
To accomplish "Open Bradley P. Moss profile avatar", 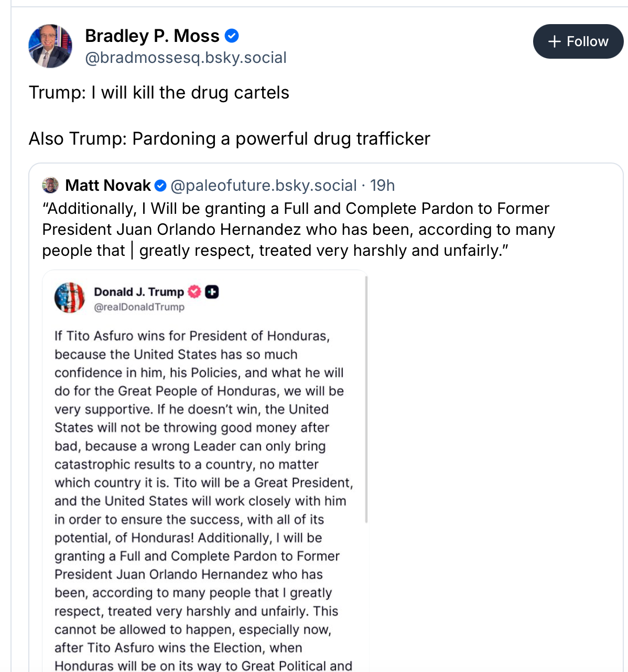I will tap(50, 46).
